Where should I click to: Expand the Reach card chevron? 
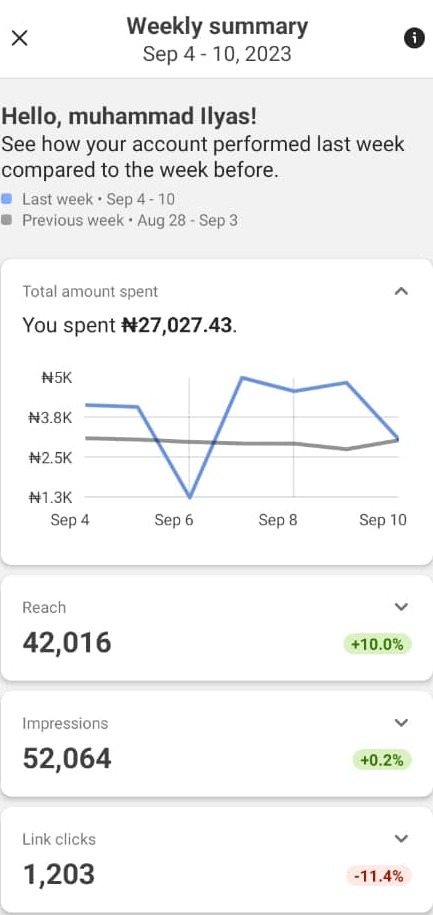[401, 607]
